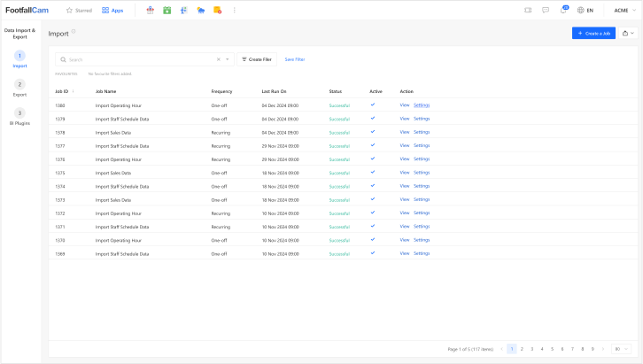Toggle Active checkmark for job 1374
The image size is (643, 364).
click(x=373, y=186)
